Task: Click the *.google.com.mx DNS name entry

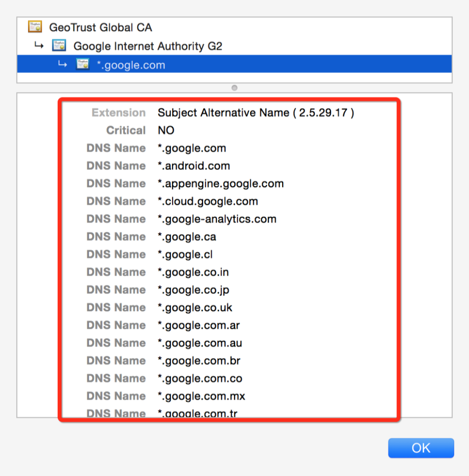Action: 202,396
